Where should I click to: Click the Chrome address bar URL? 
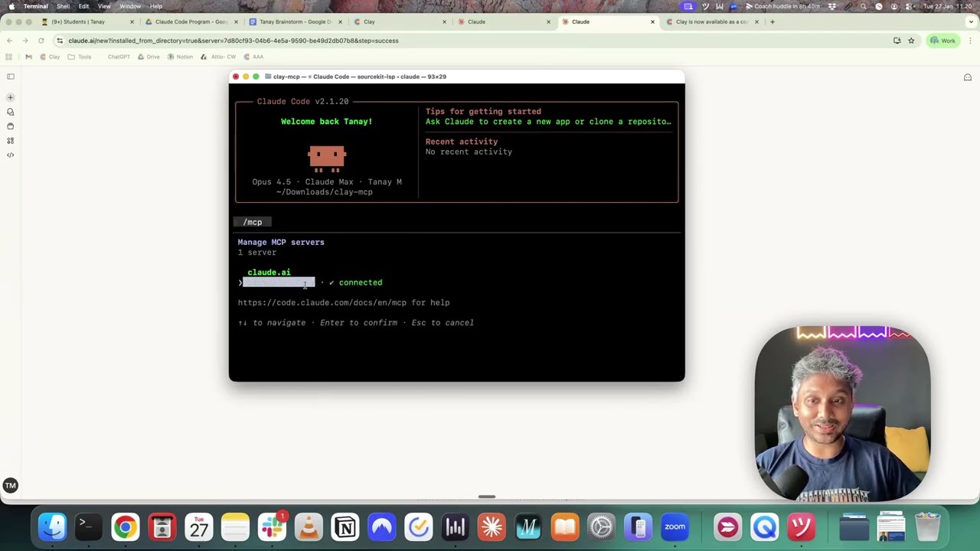[234, 41]
